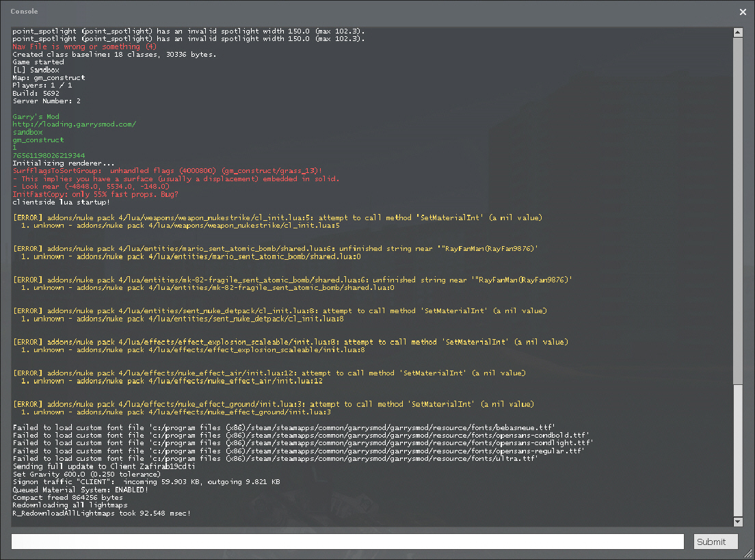Click the scrollbar down arrow
Image resolution: width=755 pixels, height=560 pixels.
(737, 522)
